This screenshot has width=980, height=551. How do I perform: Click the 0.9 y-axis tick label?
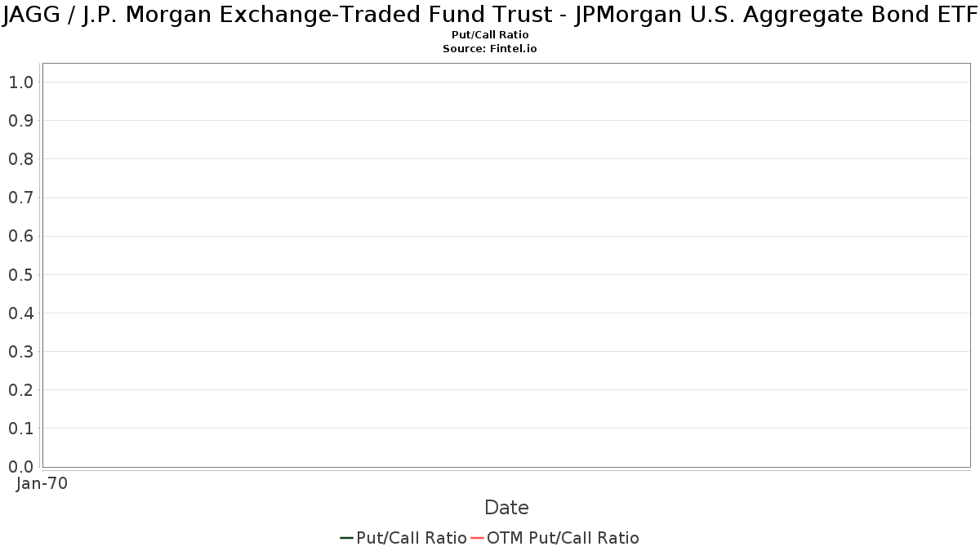(20, 121)
